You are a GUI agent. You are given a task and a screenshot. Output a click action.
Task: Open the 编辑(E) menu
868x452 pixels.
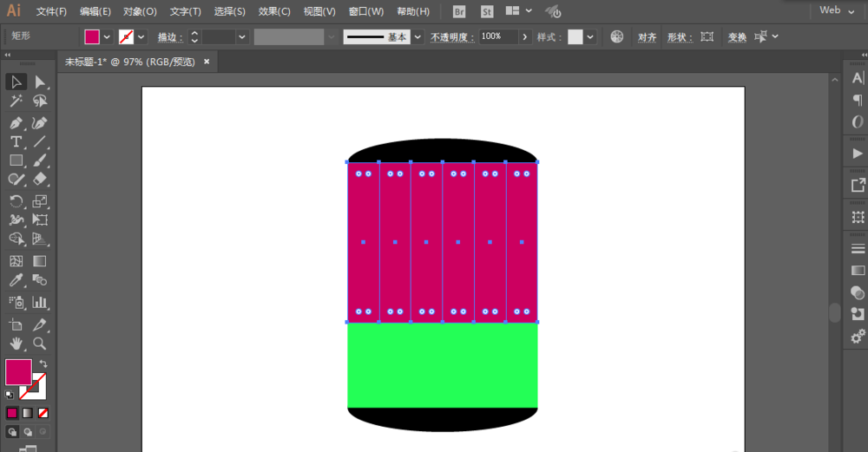(95, 11)
